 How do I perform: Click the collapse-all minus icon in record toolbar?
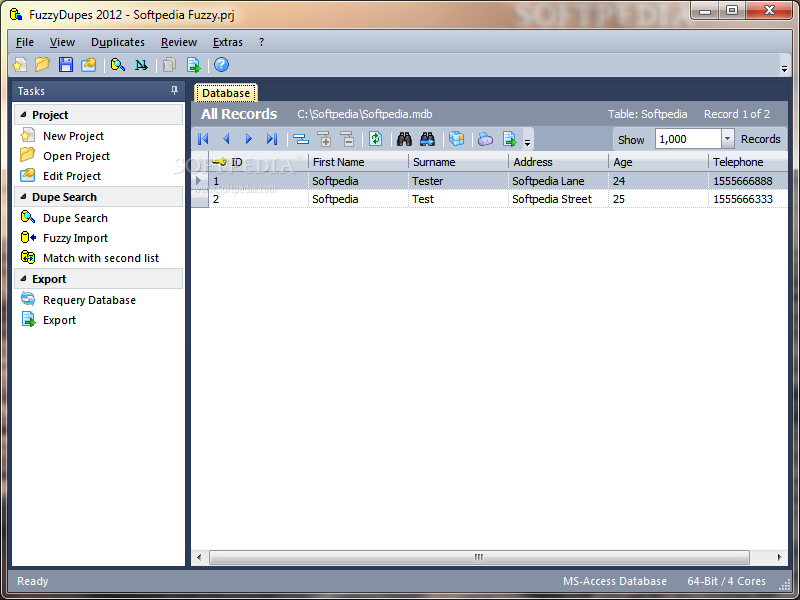tap(347, 139)
